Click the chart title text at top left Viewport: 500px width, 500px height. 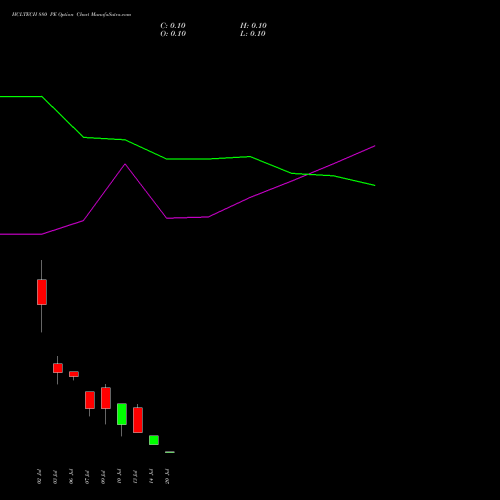pyautogui.click(x=71, y=14)
